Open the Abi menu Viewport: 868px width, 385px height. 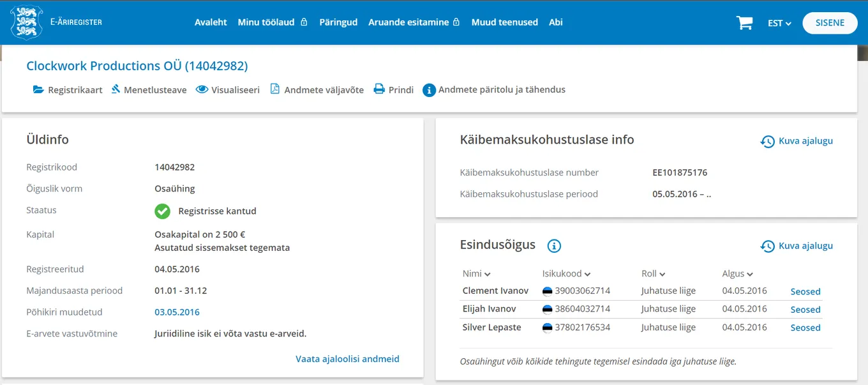(x=556, y=22)
